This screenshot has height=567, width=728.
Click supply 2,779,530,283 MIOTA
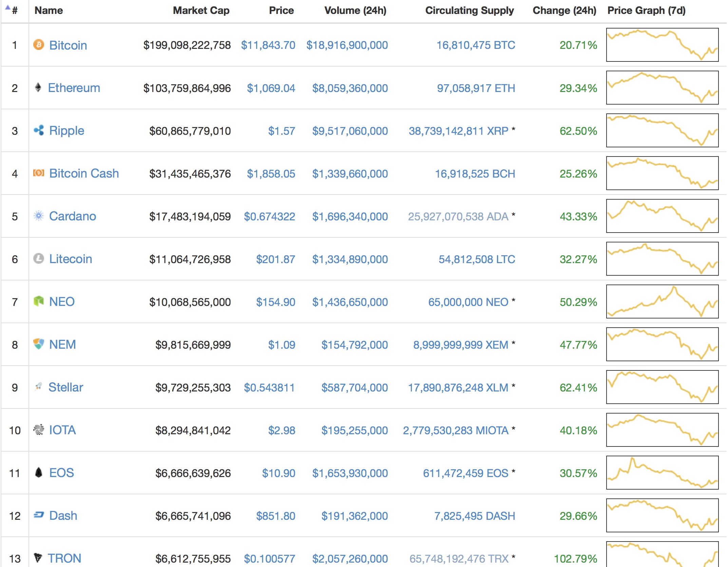click(456, 431)
